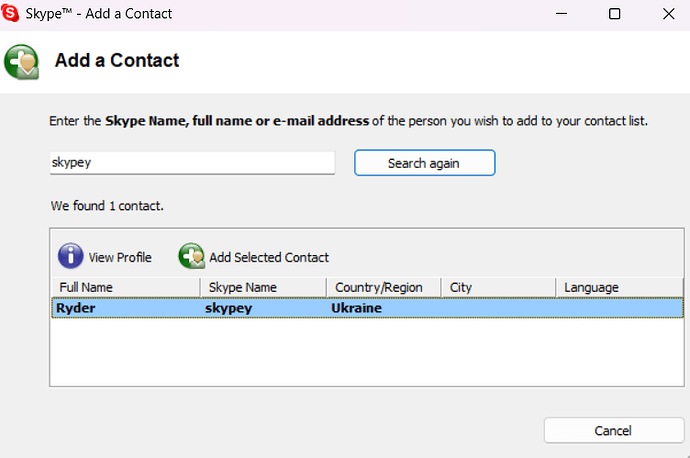Click the Add Selected Contact icon
Screen dimensions: 690x458
point(191,256)
